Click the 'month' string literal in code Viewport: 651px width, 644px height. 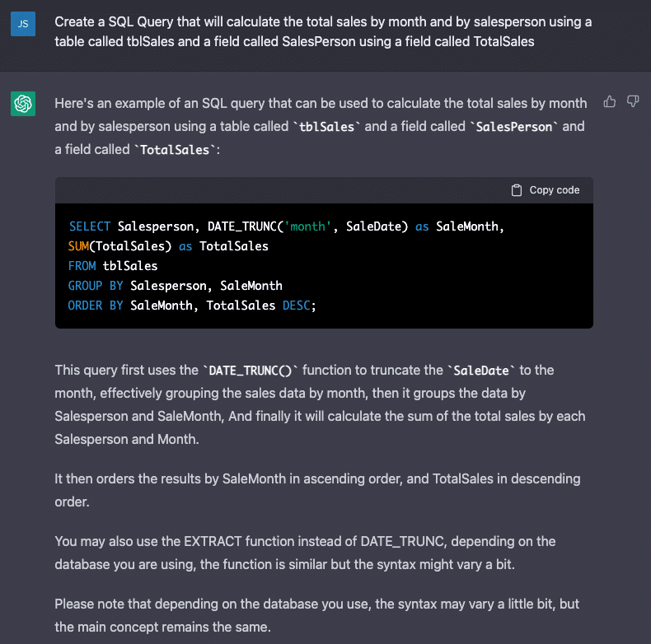click(x=307, y=226)
